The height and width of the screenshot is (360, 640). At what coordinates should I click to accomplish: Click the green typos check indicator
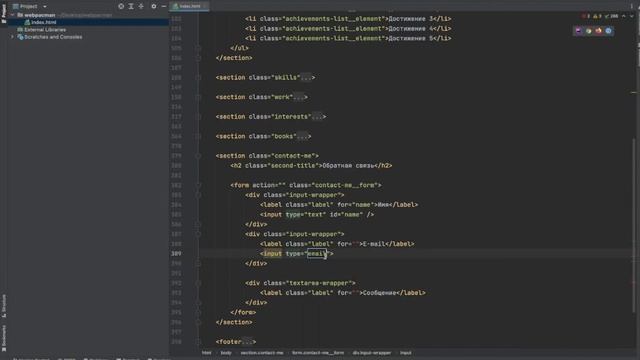click(611, 16)
